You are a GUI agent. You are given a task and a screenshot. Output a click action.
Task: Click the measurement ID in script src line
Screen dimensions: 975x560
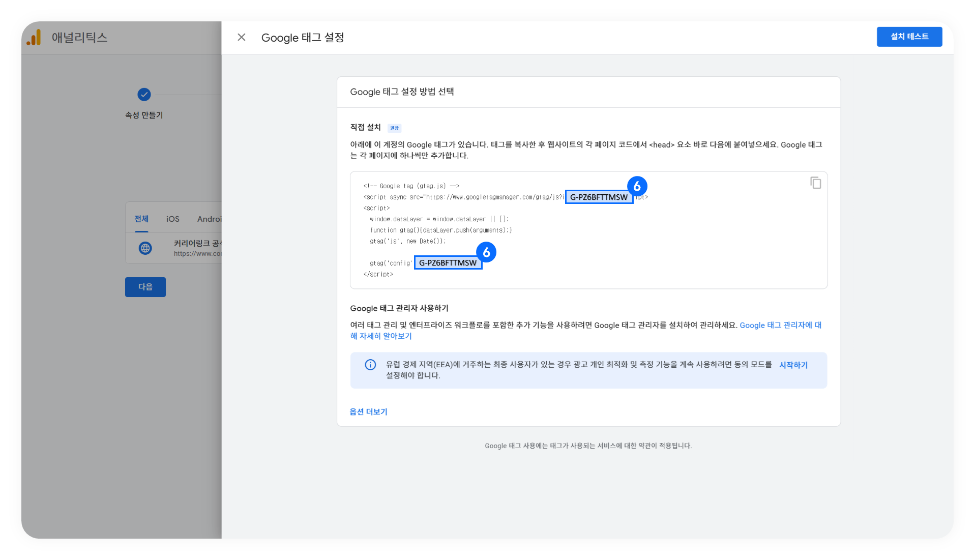pyautogui.click(x=599, y=197)
